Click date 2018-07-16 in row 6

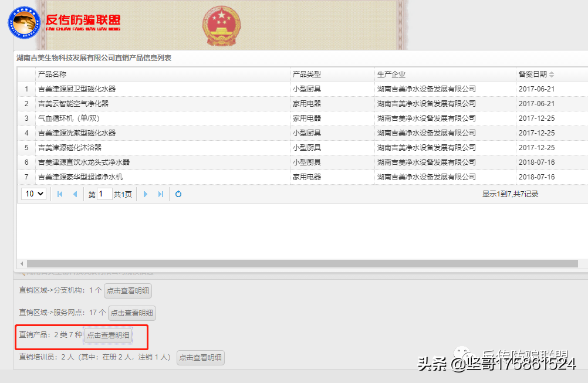(536, 162)
